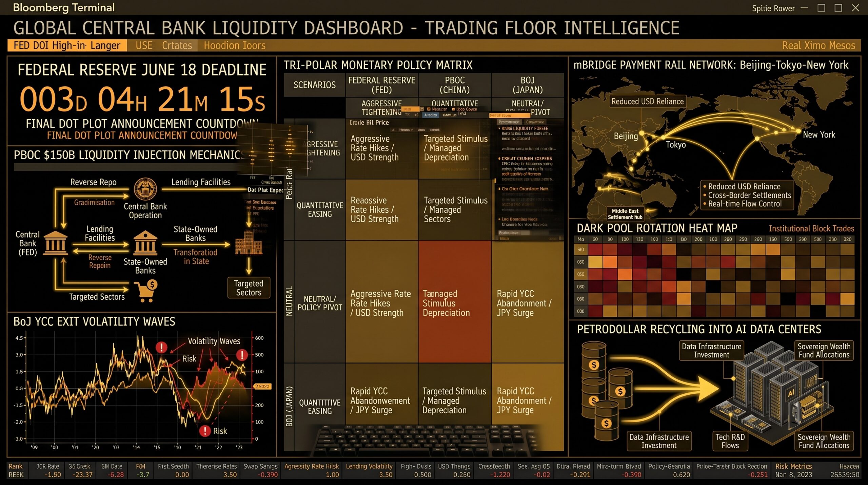
Task: Click the PBOC (CHINA) column header
Action: click(x=455, y=85)
